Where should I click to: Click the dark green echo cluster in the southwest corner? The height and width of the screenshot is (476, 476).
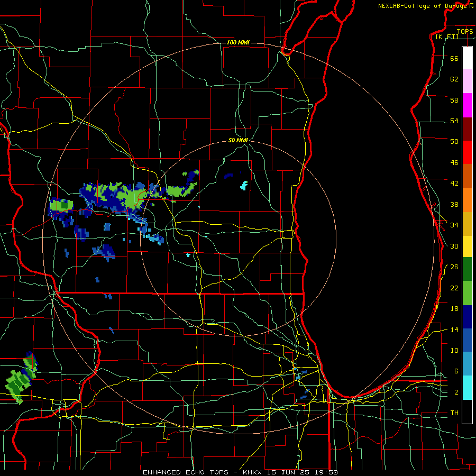pos(17,386)
